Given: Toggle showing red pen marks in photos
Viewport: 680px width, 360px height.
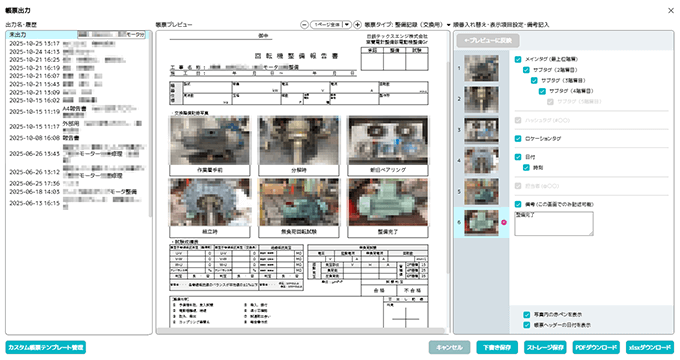Looking at the screenshot, I should click(526, 314).
